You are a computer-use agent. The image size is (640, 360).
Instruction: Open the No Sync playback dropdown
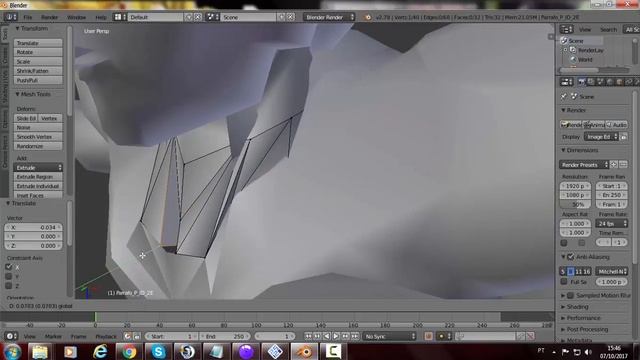coord(389,336)
